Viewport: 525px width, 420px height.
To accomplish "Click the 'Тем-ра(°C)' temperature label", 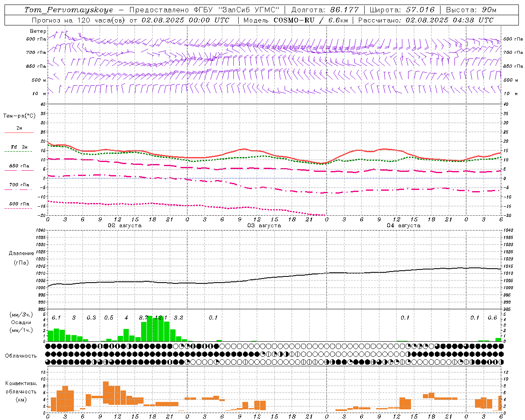I will [x=19, y=116].
